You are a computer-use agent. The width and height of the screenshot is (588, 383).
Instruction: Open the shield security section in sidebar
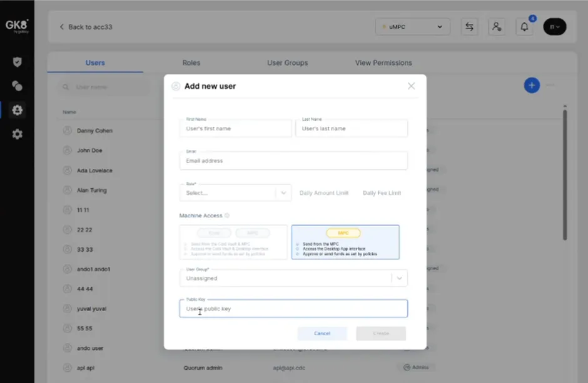click(x=18, y=62)
